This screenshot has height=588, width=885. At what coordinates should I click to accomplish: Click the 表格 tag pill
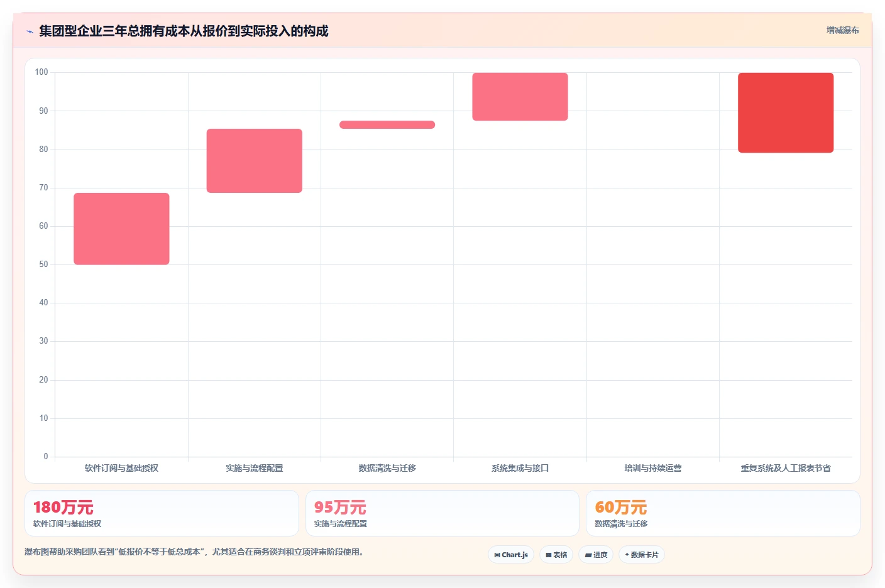click(x=556, y=555)
